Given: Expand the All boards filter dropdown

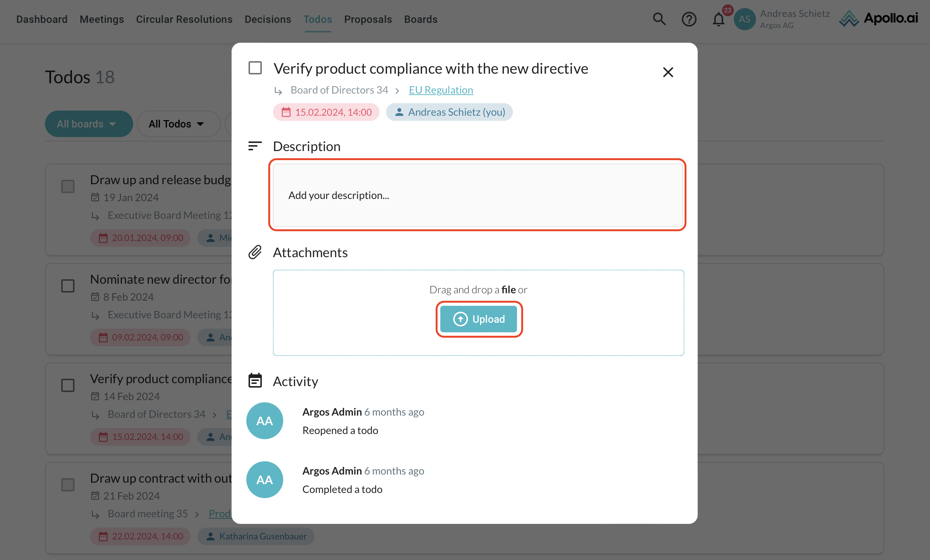Looking at the screenshot, I should (x=89, y=124).
